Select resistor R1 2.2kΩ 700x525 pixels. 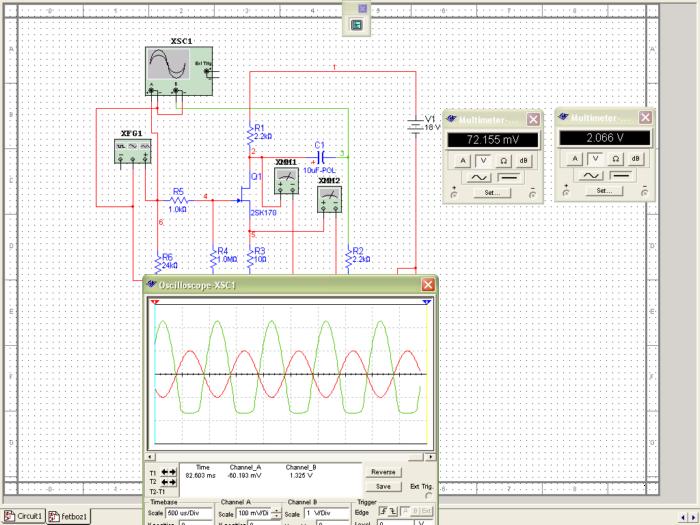(250, 133)
